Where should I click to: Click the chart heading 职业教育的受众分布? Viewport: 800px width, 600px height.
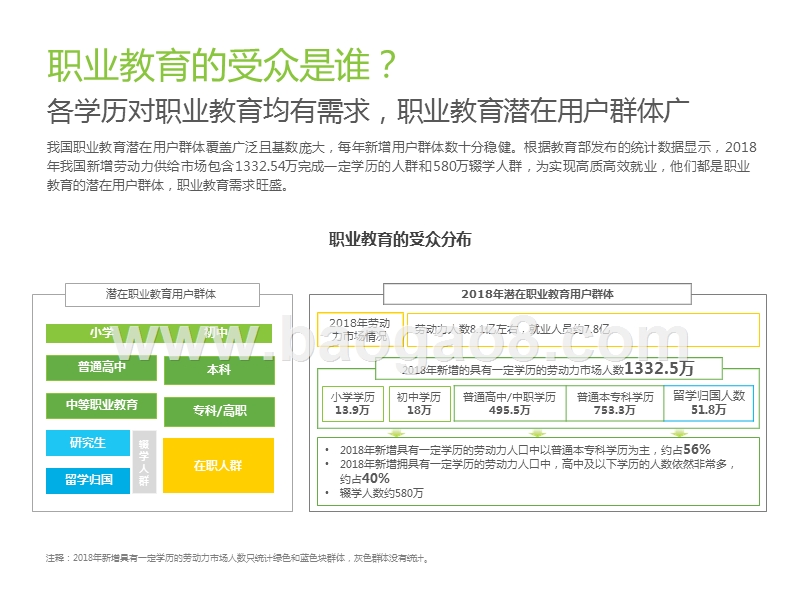tap(399, 239)
